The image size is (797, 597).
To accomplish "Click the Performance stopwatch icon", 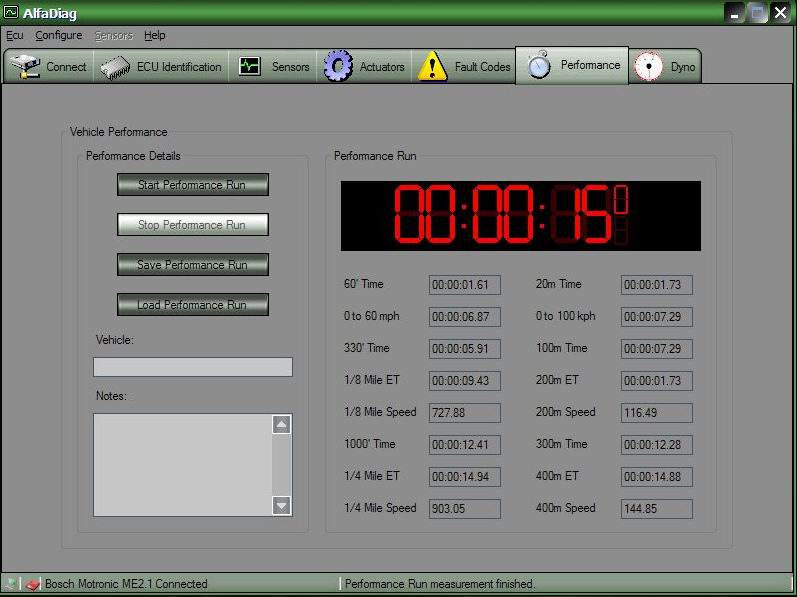I will (539, 66).
